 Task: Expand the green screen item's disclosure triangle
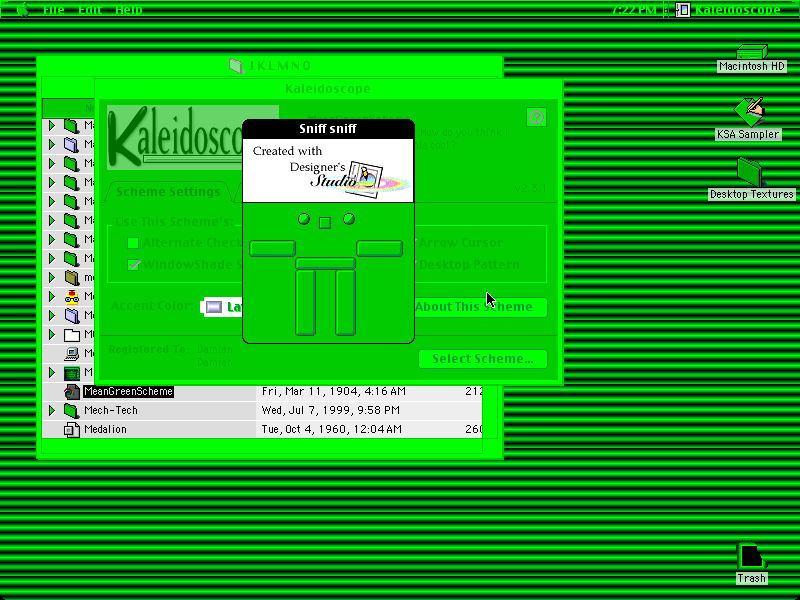(x=52, y=373)
